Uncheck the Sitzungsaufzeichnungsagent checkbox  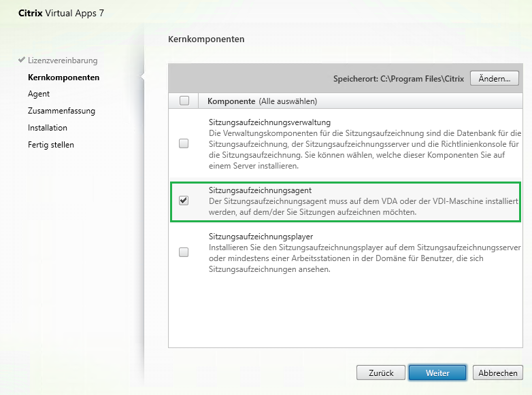pos(184,201)
